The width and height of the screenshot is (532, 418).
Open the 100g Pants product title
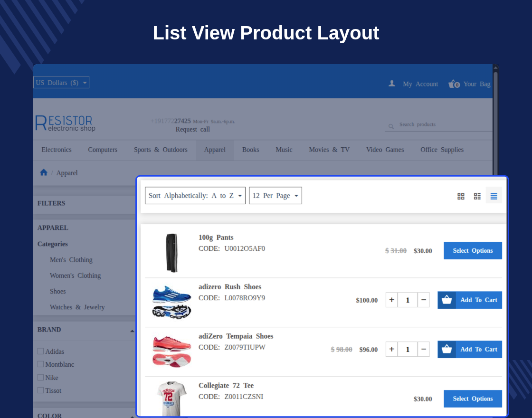pyautogui.click(x=216, y=237)
